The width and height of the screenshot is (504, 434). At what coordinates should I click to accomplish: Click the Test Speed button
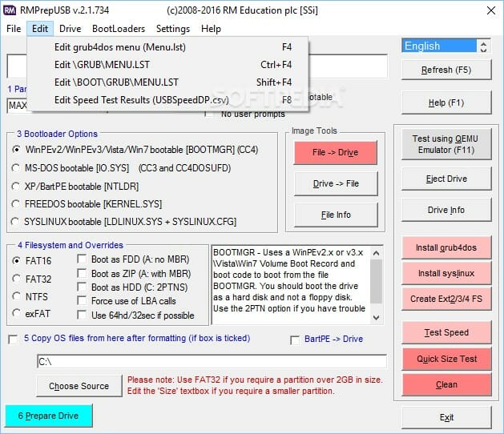[446, 332]
